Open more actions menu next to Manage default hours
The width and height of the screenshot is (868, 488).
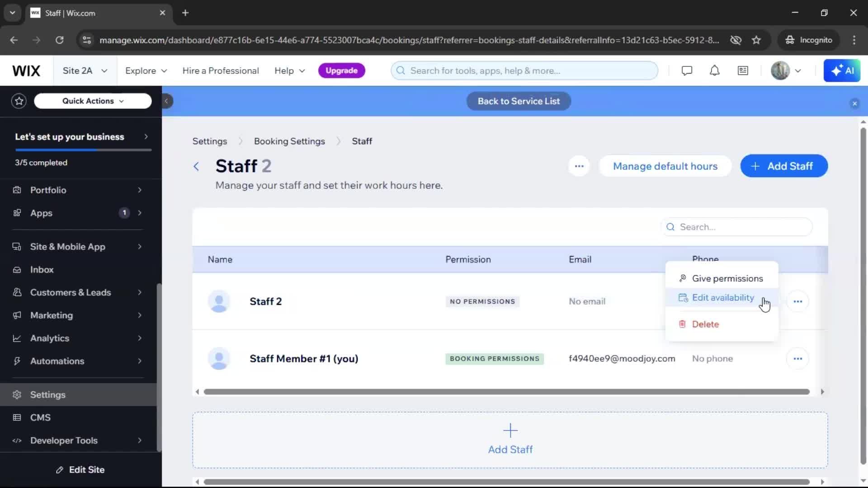click(579, 166)
